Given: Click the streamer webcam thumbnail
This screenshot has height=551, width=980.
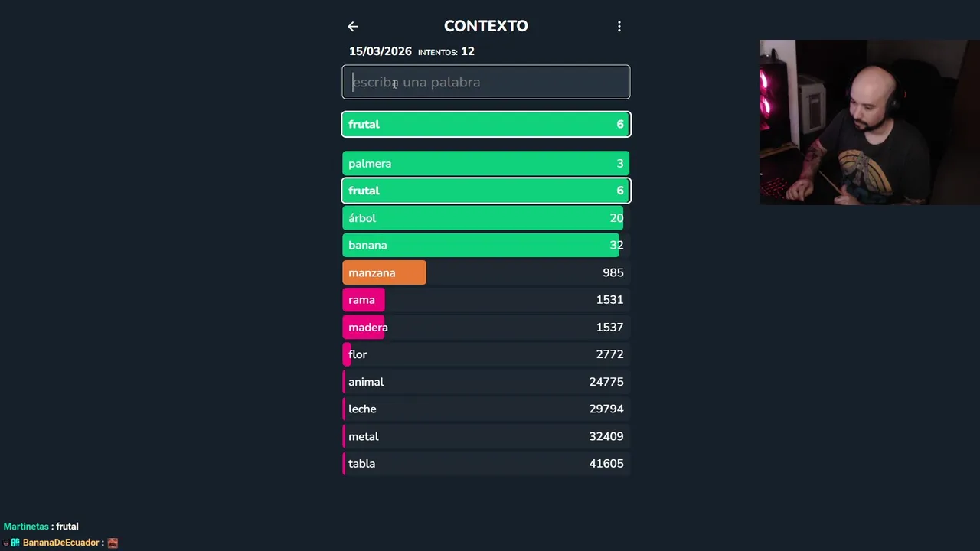Looking at the screenshot, I should (869, 122).
